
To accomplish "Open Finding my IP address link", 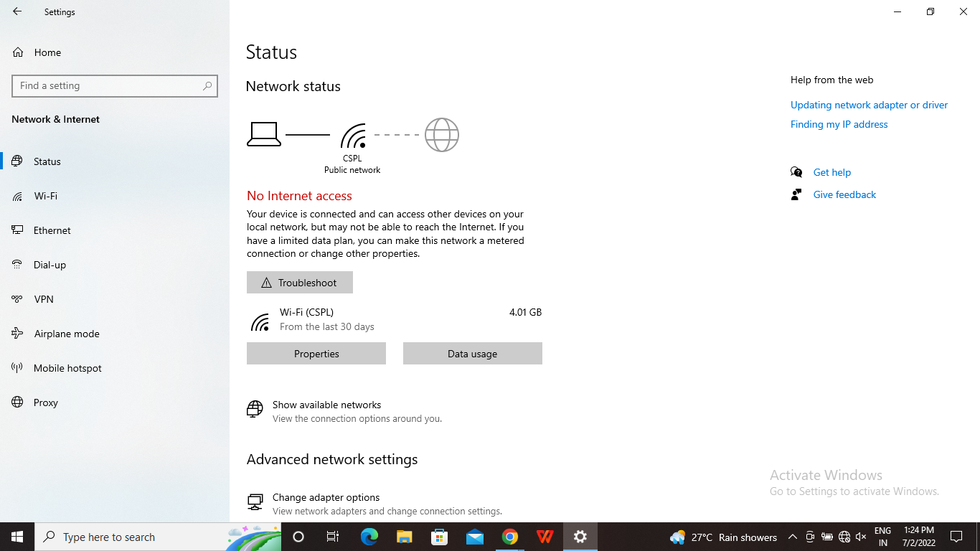I will (839, 124).
